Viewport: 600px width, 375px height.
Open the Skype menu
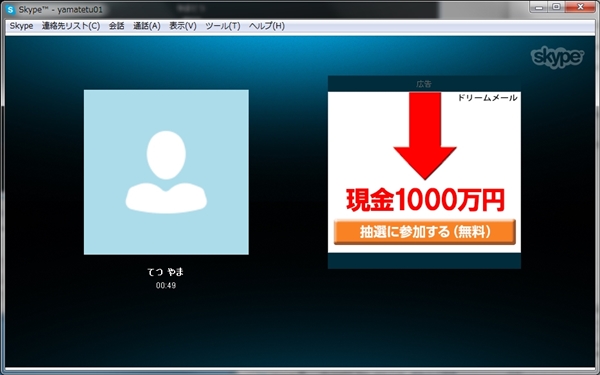[21, 26]
